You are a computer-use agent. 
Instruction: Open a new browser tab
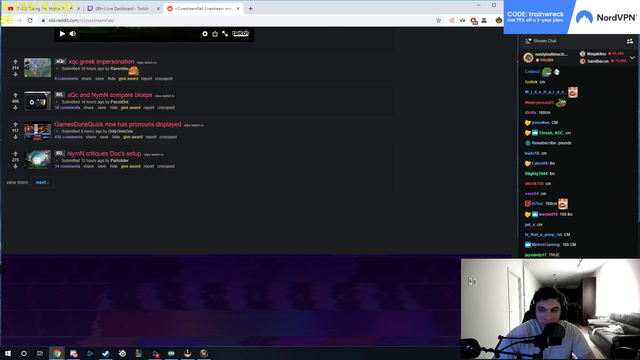pyautogui.click(x=251, y=9)
